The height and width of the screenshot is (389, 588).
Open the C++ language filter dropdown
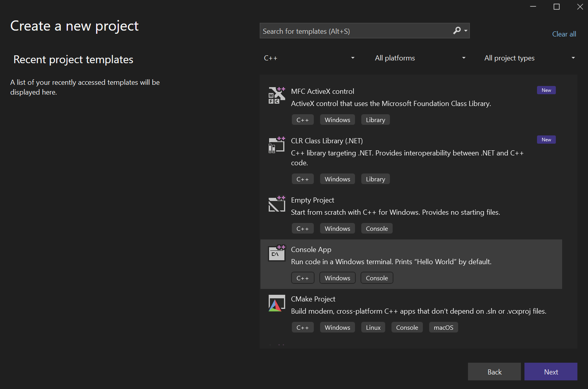(x=309, y=58)
